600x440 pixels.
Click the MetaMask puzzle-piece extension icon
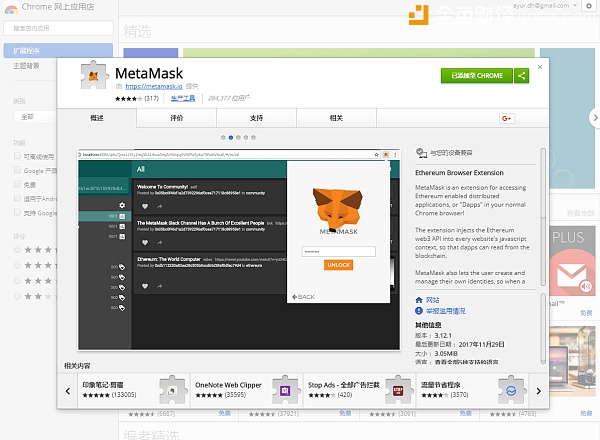pyautogui.click(x=94, y=75)
